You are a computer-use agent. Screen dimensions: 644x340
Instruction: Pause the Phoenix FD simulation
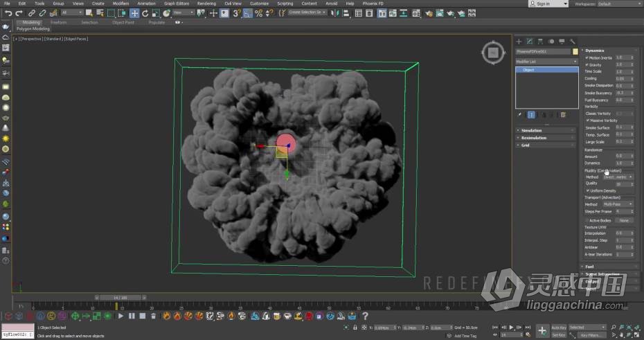[x=132, y=316]
